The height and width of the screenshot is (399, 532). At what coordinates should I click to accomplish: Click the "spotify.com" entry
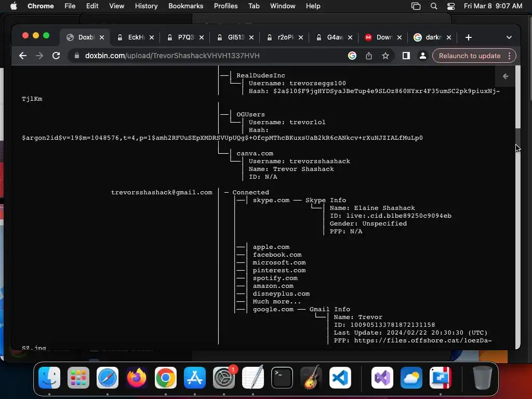(275, 278)
